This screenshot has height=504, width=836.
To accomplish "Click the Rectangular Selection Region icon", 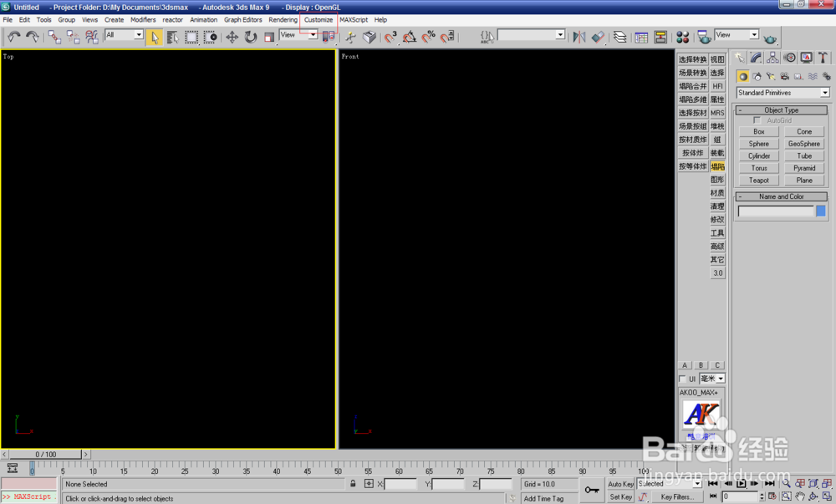I will pyautogui.click(x=191, y=37).
